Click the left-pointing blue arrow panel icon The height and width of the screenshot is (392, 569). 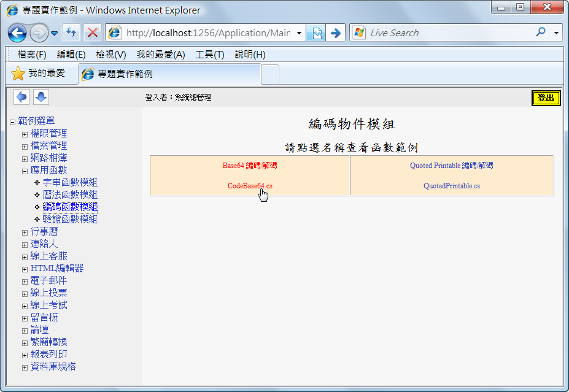[x=21, y=97]
